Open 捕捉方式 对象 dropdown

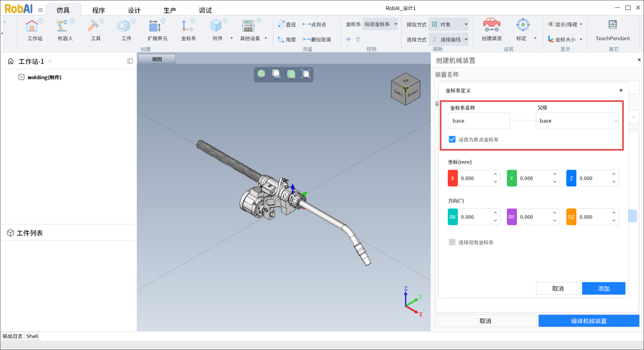[448, 24]
